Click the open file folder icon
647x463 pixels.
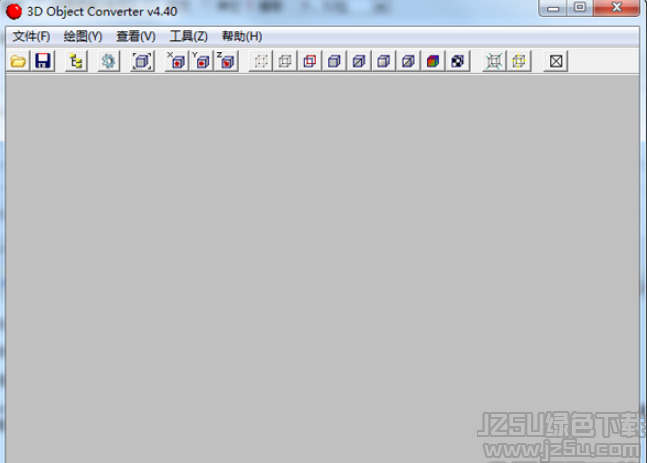pos(19,61)
